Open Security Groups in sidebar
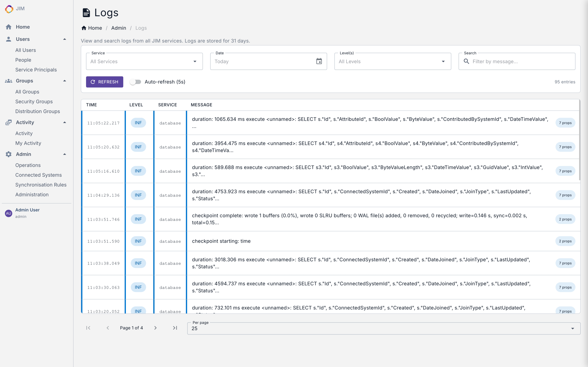Viewport: 588px width, 367px height. tap(34, 101)
